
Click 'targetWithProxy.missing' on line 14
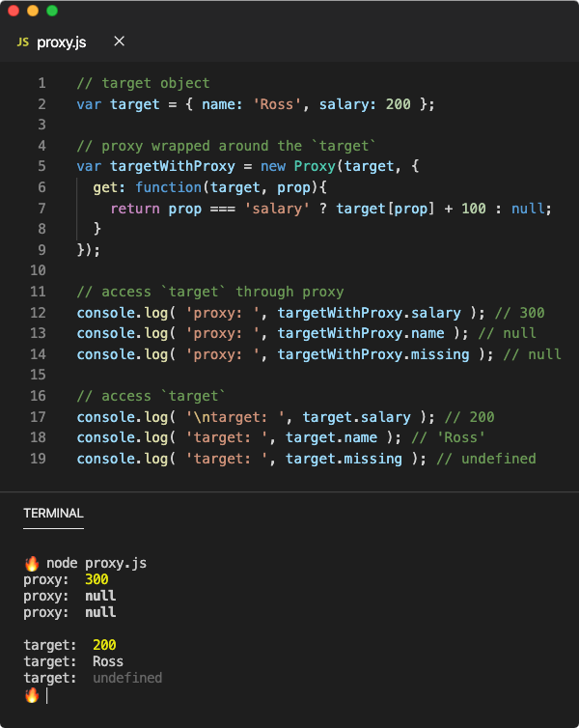tap(373, 354)
